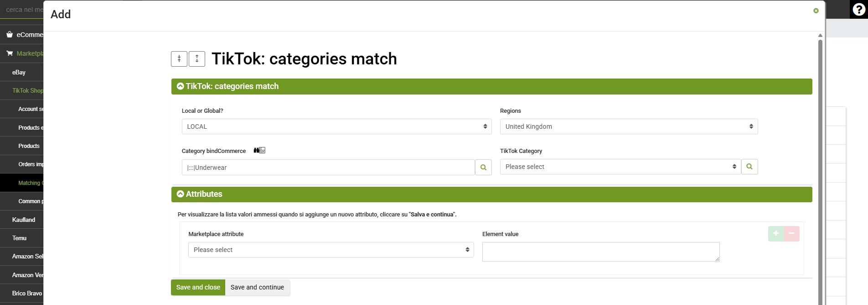Viewport: 868px width, 305px height.
Task: Click the Element value text area
Action: pos(601,252)
